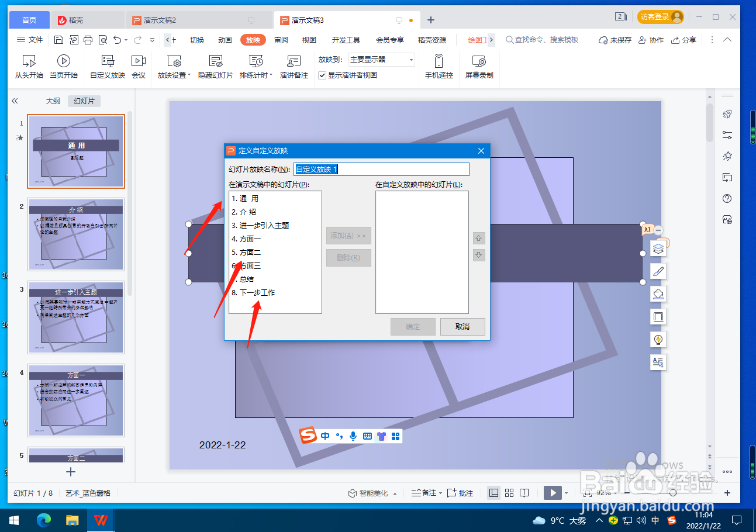756x532 pixels.
Task: Open the layers icon beside the shape
Action: coord(658,248)
